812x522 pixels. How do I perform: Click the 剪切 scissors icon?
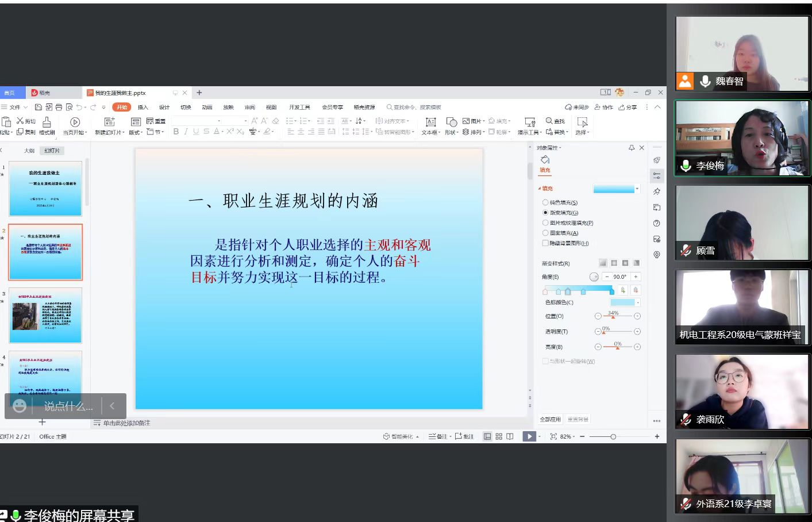tap(20, 121)
